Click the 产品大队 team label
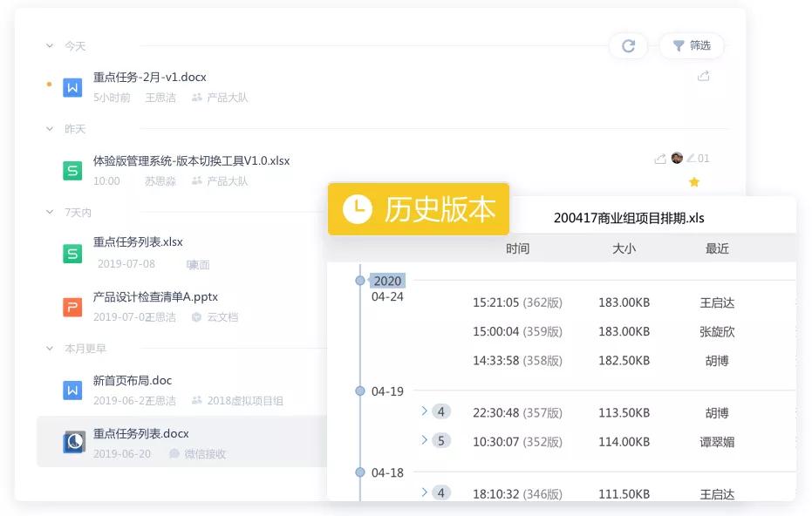812x516 pixels. tap(229, 97)
